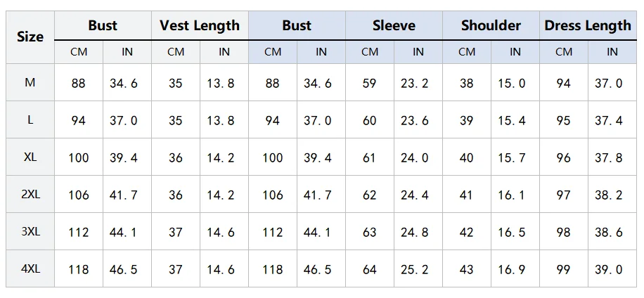Click the Dress Length header cell
The width and height of the screenshot is (644, 298).
tap(588, 26)
